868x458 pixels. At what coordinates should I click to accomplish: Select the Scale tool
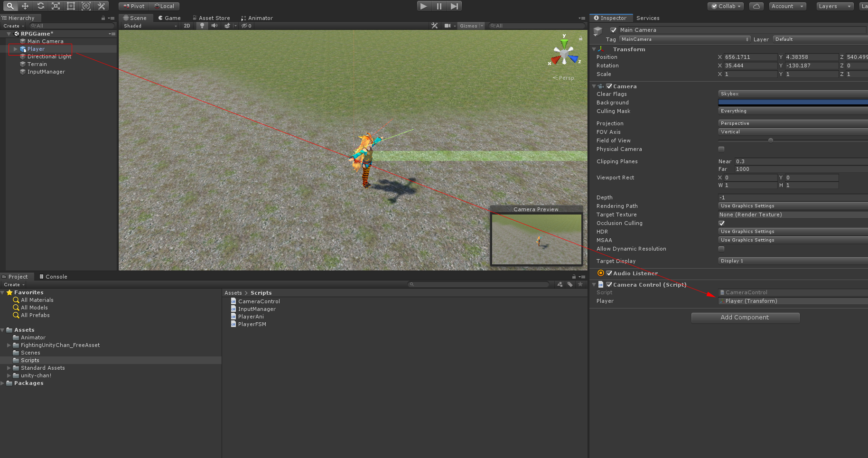56,6
